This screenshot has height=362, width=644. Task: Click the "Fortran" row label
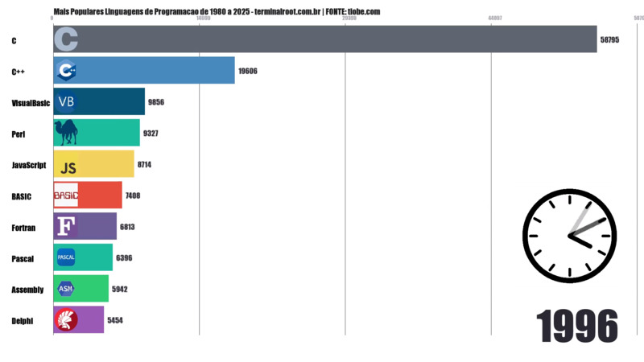(23, 228)
